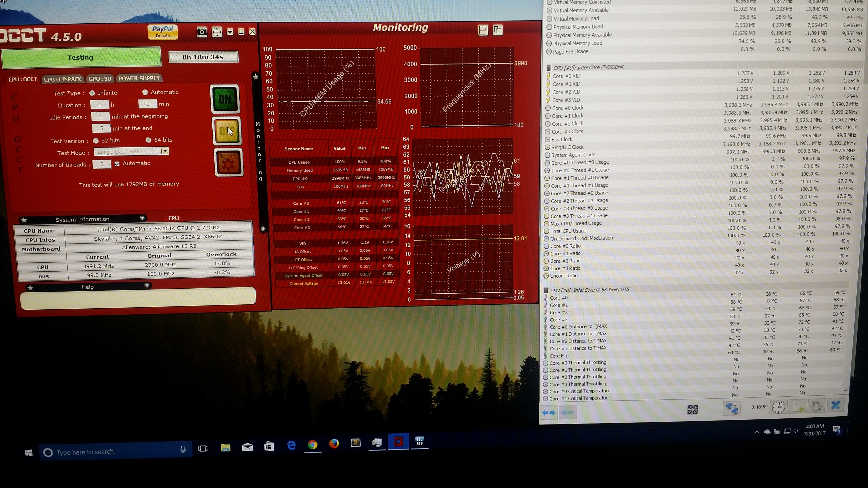Click the 0h 18m 34s elapsed time display
This screenshot has width=868, height=488.
point(203,57)
